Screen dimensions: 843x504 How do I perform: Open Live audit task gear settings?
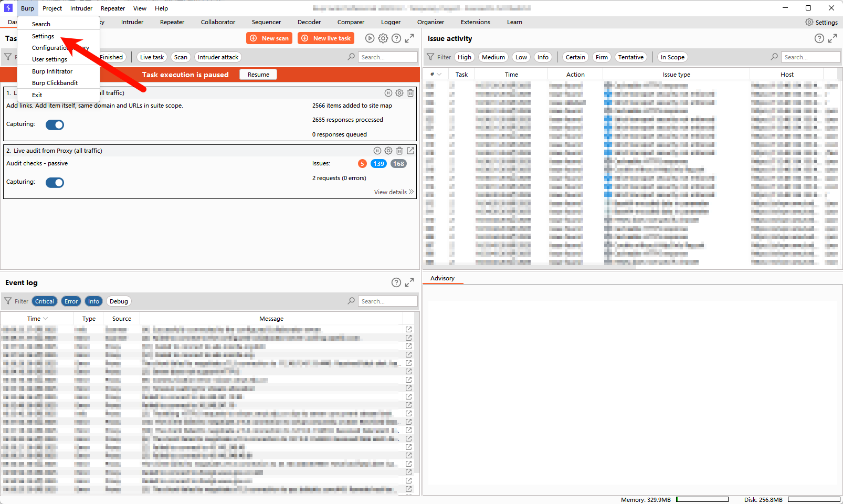388,151
